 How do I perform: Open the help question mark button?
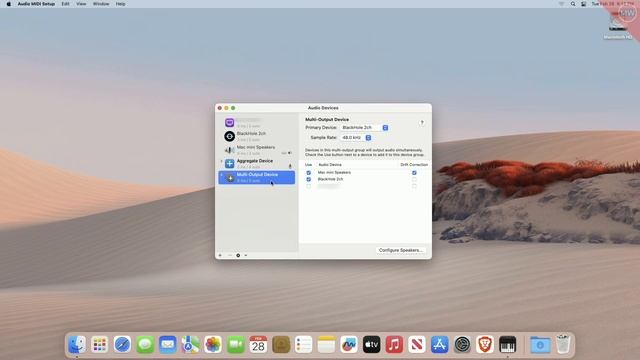[x=422, y=122]
